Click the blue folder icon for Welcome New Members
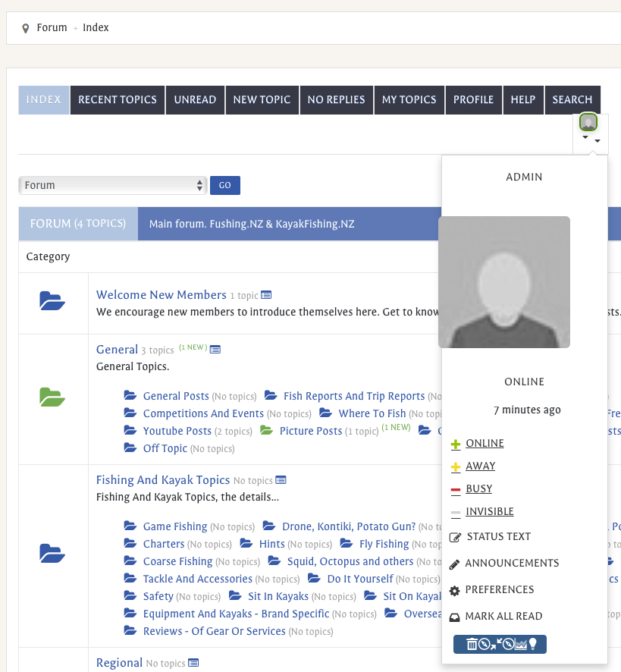This screenshot has width=621, height=672. [52, 301]
